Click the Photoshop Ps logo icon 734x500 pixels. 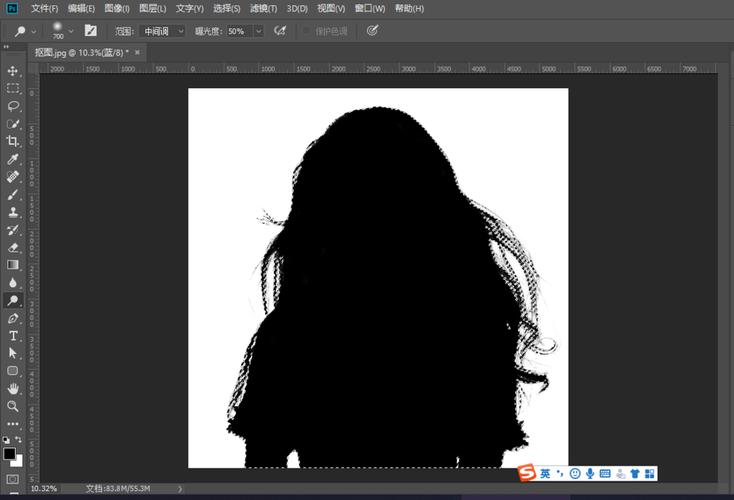click(12, 8)
